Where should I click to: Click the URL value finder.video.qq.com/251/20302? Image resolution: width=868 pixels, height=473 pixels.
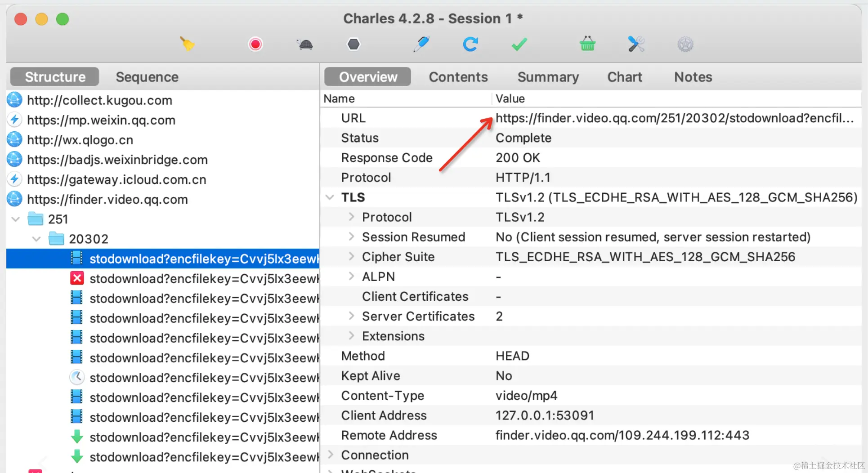pos(675,118)
